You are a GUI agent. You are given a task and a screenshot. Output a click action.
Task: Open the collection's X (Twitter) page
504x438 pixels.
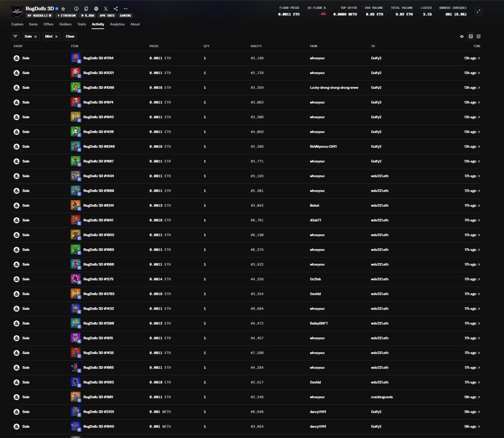point(106,9)
